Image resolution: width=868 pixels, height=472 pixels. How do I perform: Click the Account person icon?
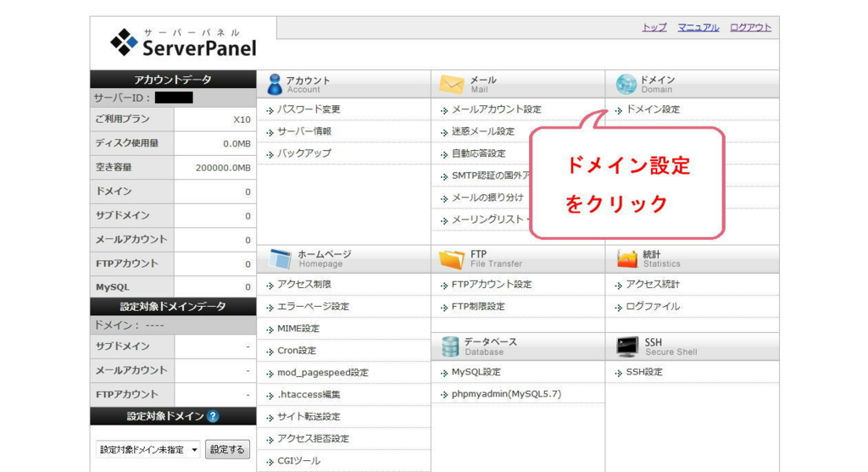click(274, 85)
